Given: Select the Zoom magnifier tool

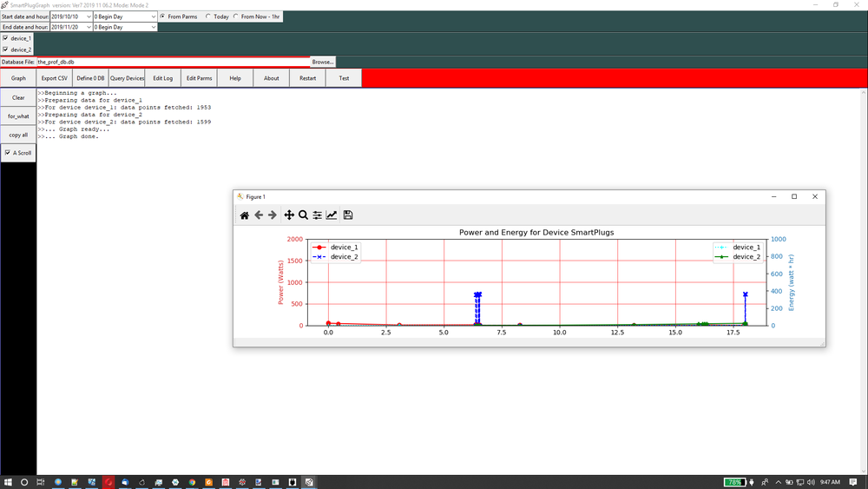Looking at the screenshot, I should pyautogui.click(x=303, y=215).
